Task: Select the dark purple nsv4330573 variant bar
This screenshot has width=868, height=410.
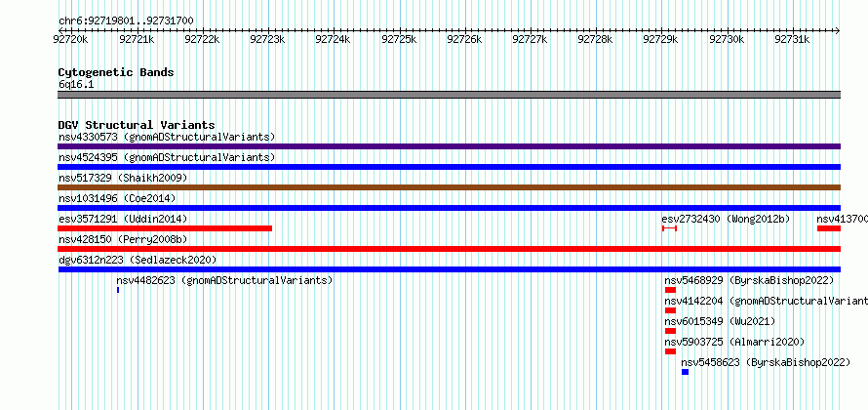Action: (x=449, y=146)
